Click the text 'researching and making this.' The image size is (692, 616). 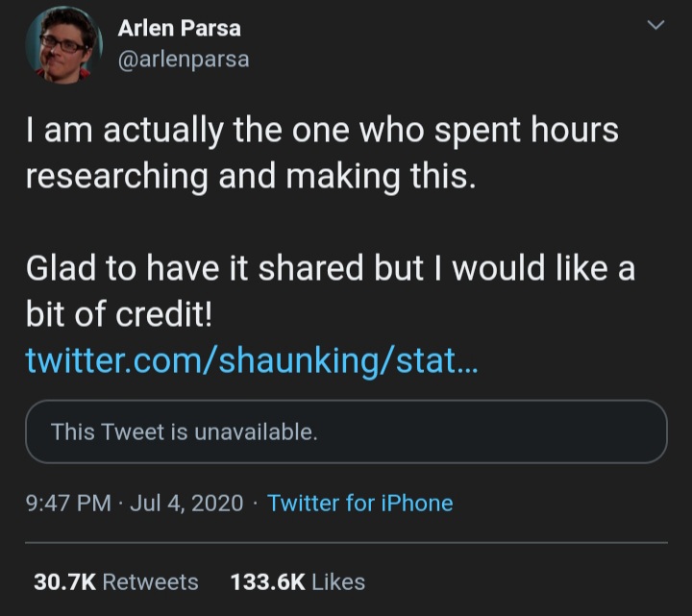tap(250, 177)
